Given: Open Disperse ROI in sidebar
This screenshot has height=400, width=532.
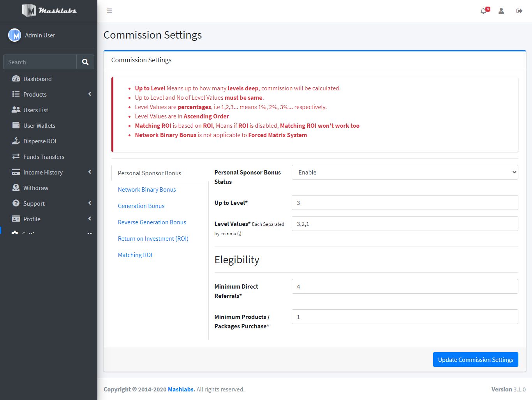Looking at the screenshot, I should [x=40, y=141].
